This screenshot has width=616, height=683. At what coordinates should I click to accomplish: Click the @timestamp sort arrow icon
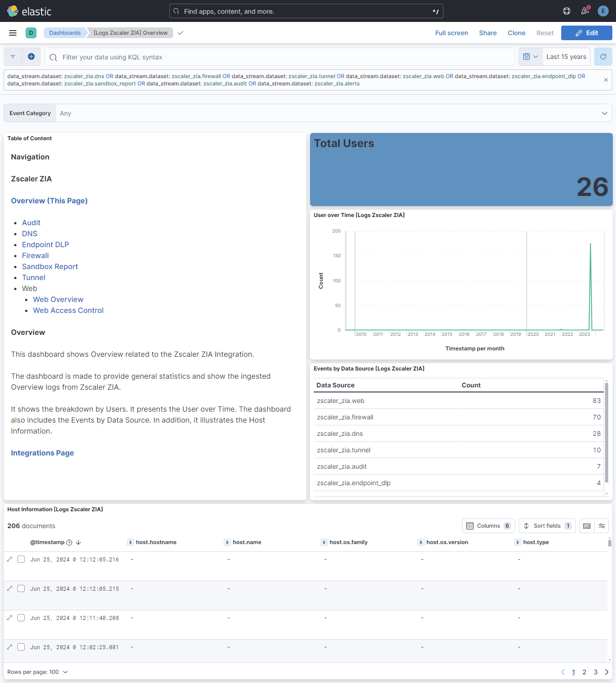(x=78, y=542)
